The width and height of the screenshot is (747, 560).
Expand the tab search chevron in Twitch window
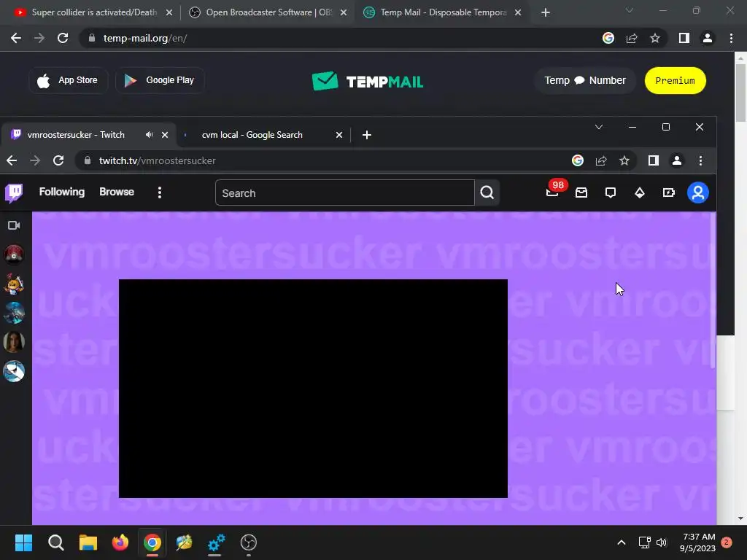click(599, 127)
